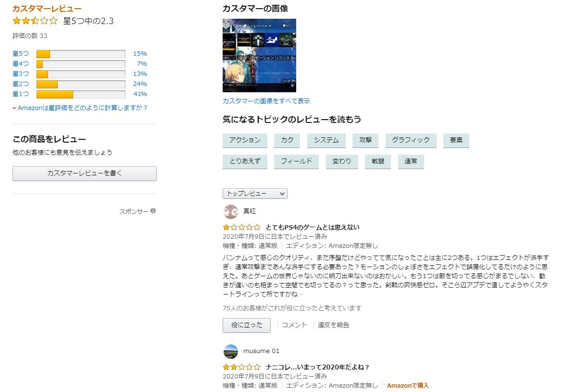Select the 41% one-star percentage link
Viewport: 565px width, 392px height.
click(x=140, y=94)
